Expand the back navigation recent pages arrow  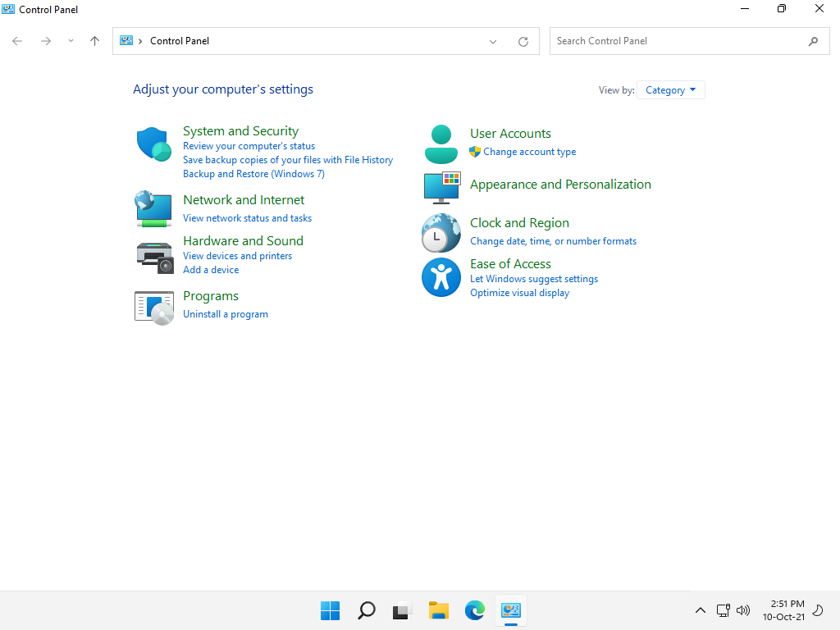(x=71, y=40)
